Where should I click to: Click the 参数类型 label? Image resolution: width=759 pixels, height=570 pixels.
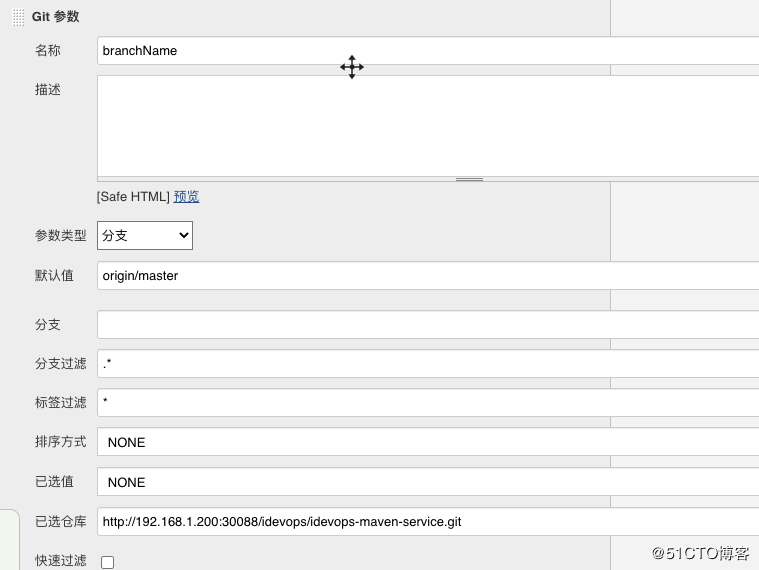[61, 236]
